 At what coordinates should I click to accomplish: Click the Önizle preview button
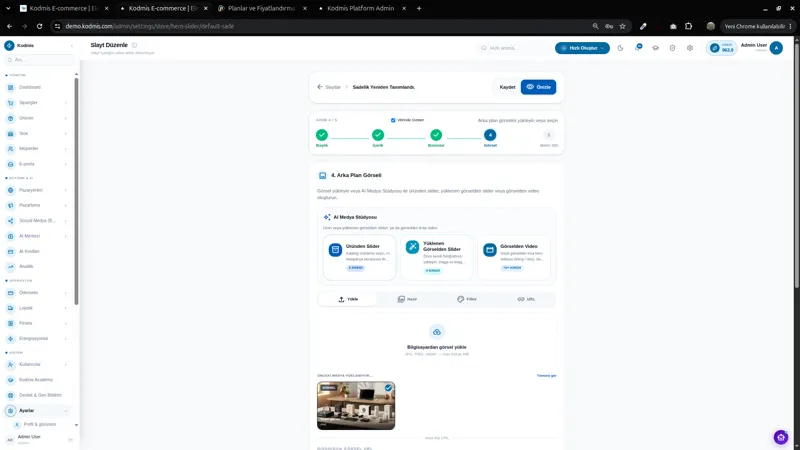[538, 87]
